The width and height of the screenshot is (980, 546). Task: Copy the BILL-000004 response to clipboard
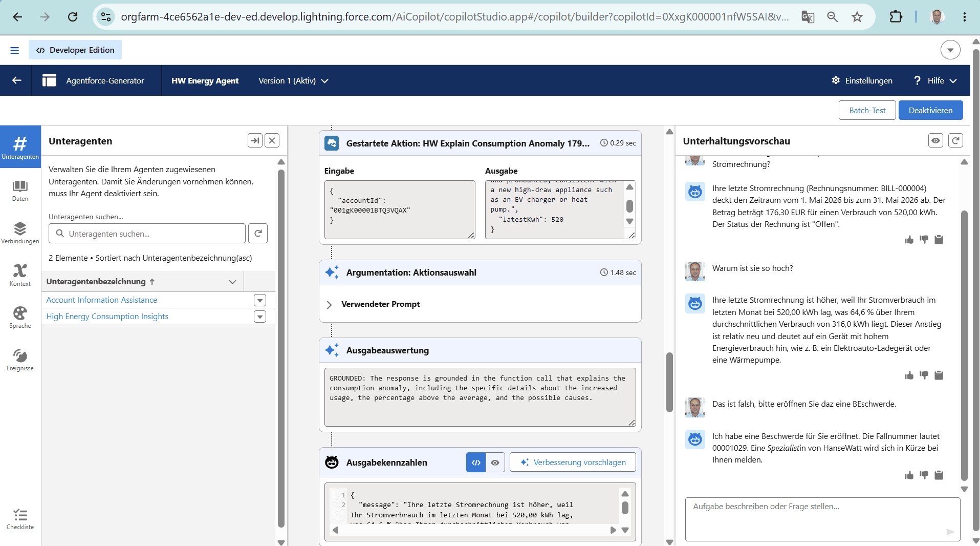click(939, 240)
